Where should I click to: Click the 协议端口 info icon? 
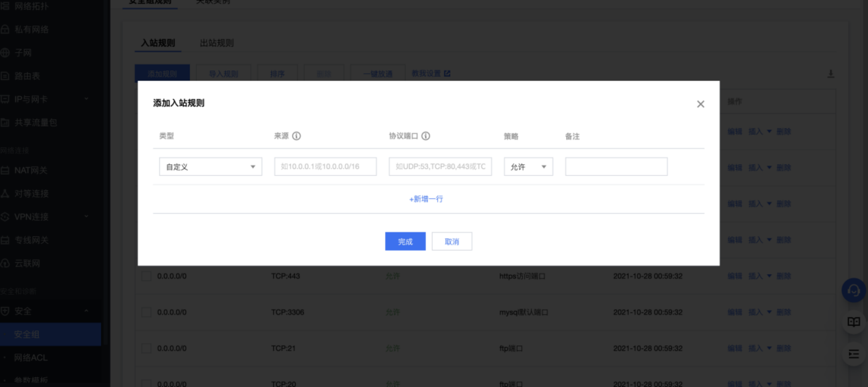click(426, 136)
